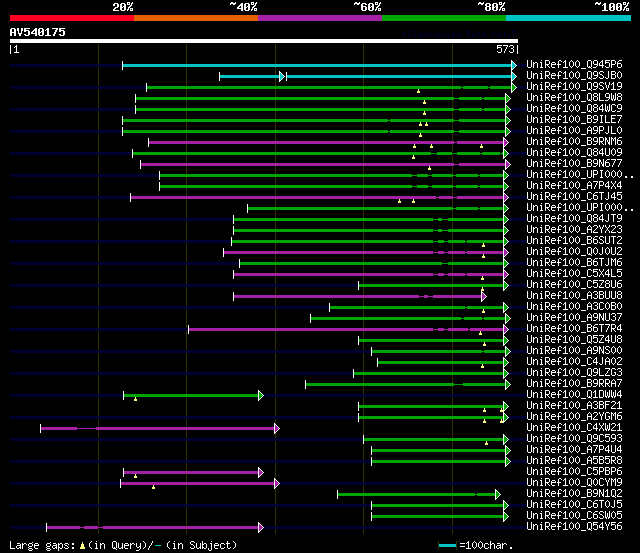Viewport: 640px width, 553px height.
Task: Select the UniRef100_Q9SV19 hit label
Action: click(x=574, y=87)
